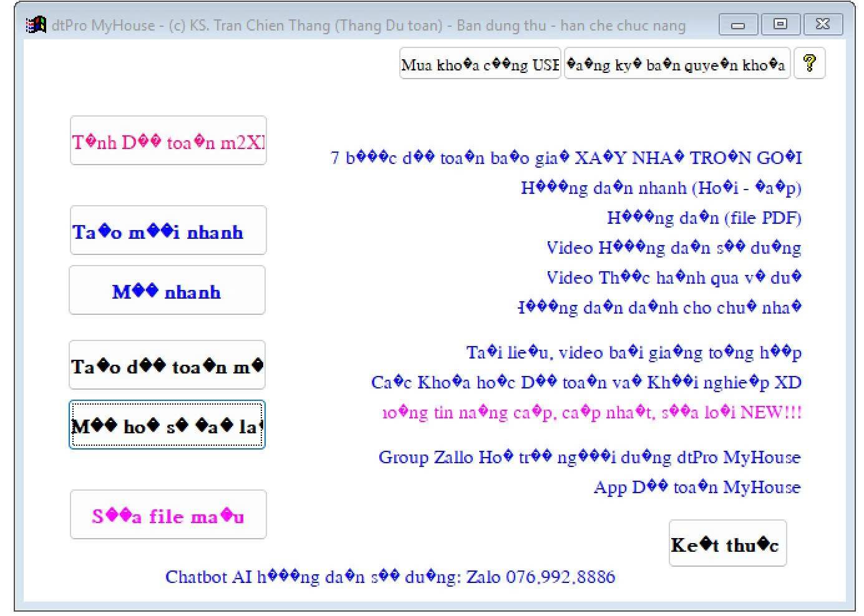Select the 'Tao du toan moi' button
The image size is (864, 616).
[167, 365]
